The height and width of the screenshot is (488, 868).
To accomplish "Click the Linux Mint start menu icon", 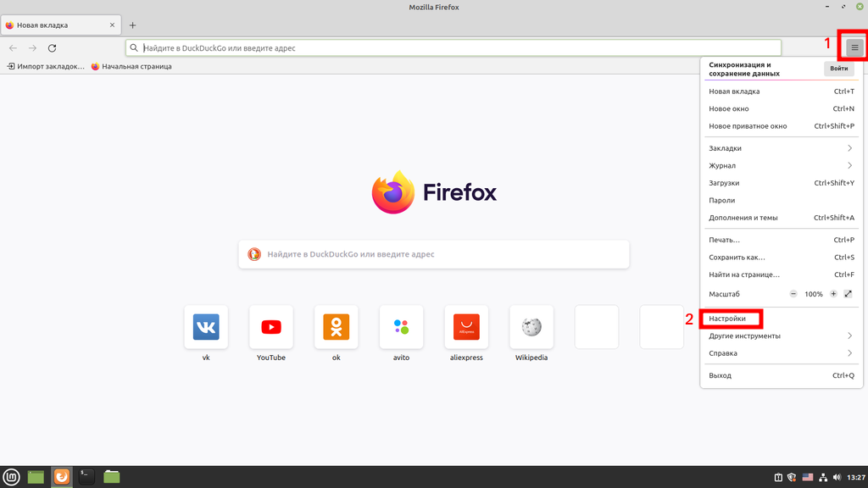I will [11, 477].
